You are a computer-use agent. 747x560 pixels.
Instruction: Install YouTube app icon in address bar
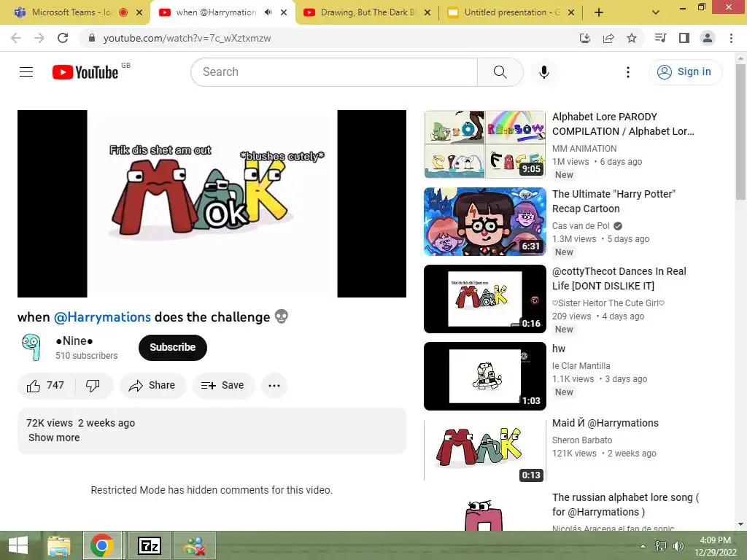tap(585, 38)
